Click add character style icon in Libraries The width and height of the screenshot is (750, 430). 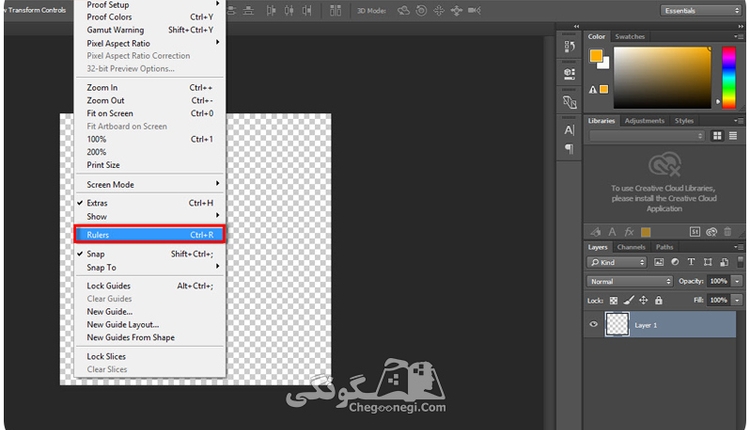click(x=612, y=232)
